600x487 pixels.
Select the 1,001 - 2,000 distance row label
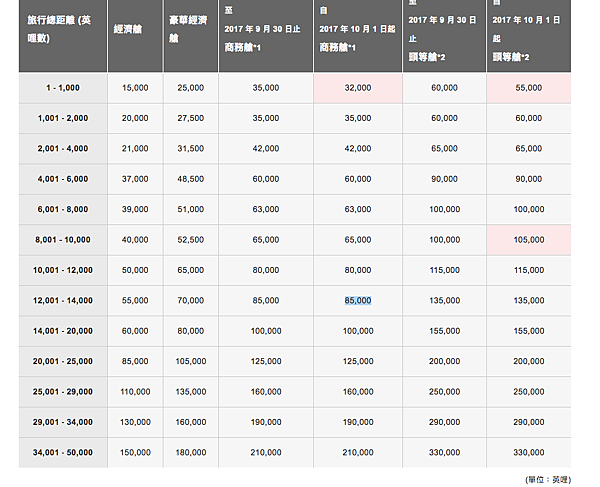(x=63, y=118)
